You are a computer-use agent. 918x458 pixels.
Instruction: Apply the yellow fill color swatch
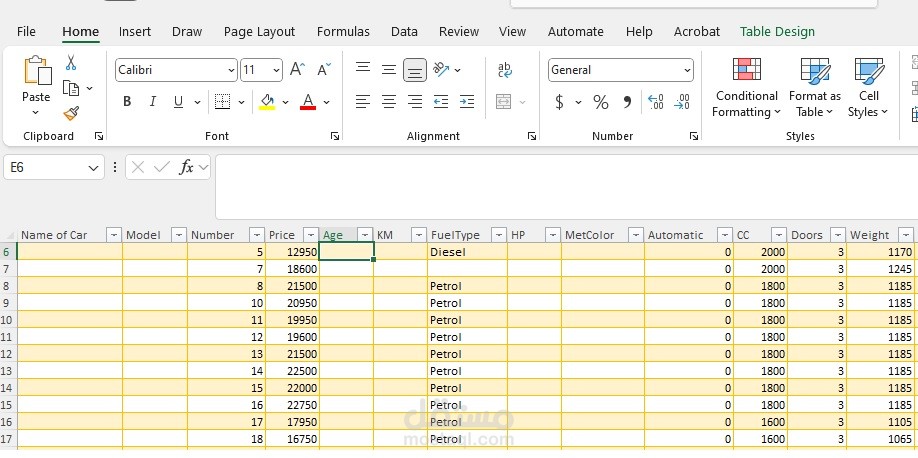pyautogui.click(x=267, y=102)
